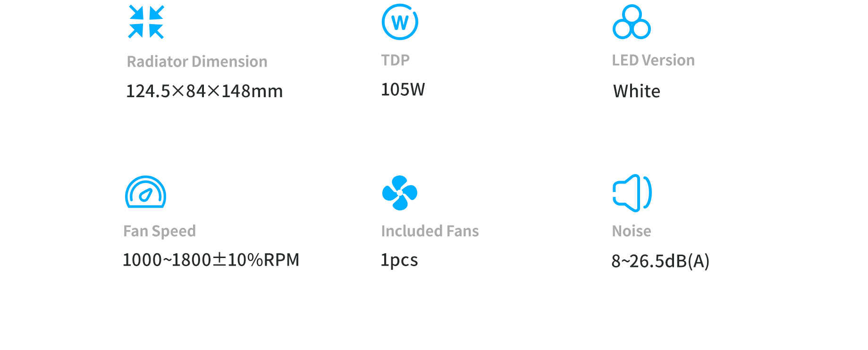Click the 1pcs included fans value
The height and width of the screenshot is (350, 868).
tap(399, 260)
